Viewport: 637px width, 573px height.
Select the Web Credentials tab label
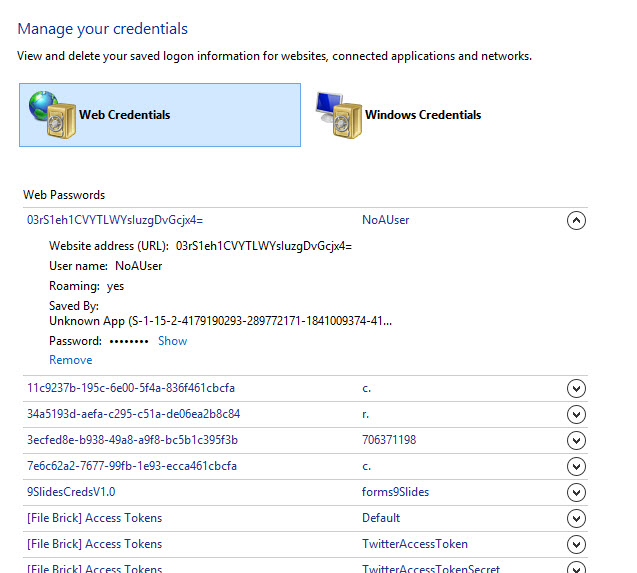124,115
